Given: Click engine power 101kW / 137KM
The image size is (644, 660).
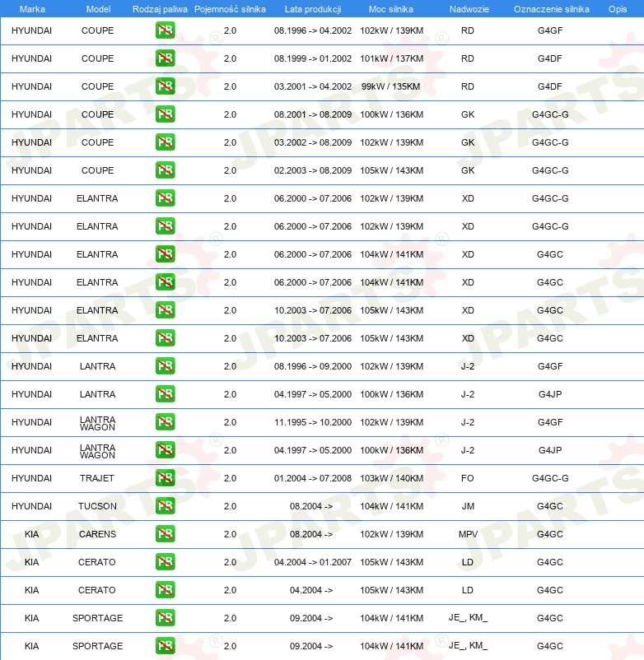Looking at the screenshot, I should coord(391,58).
